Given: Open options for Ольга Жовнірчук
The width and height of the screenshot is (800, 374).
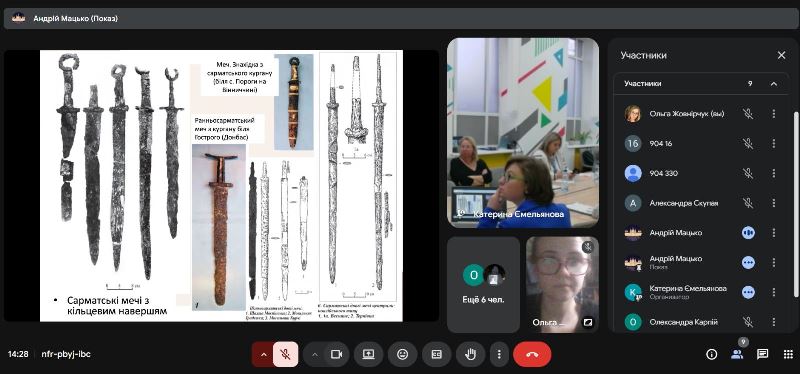Looking at the screenshot, I should (773, 114).
